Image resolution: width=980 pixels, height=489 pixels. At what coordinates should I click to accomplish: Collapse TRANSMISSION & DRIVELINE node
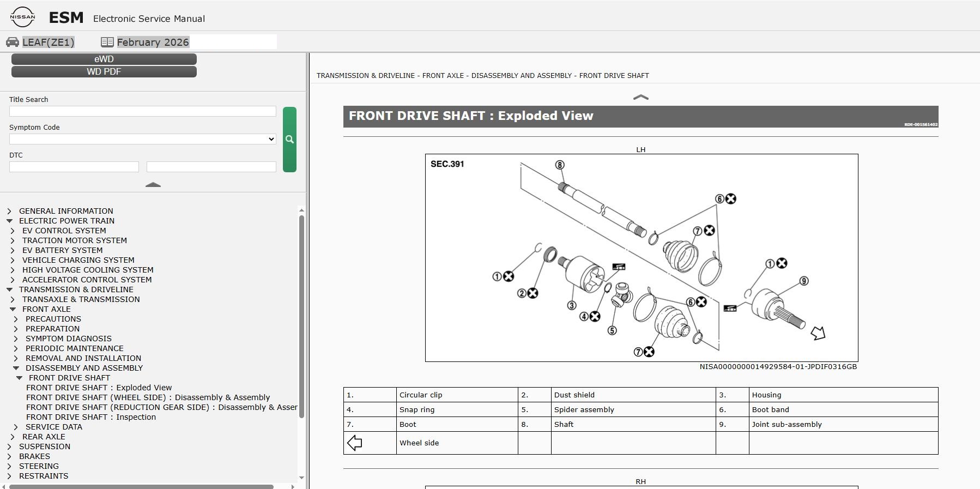pyautogui.click(x=9, y=289)
